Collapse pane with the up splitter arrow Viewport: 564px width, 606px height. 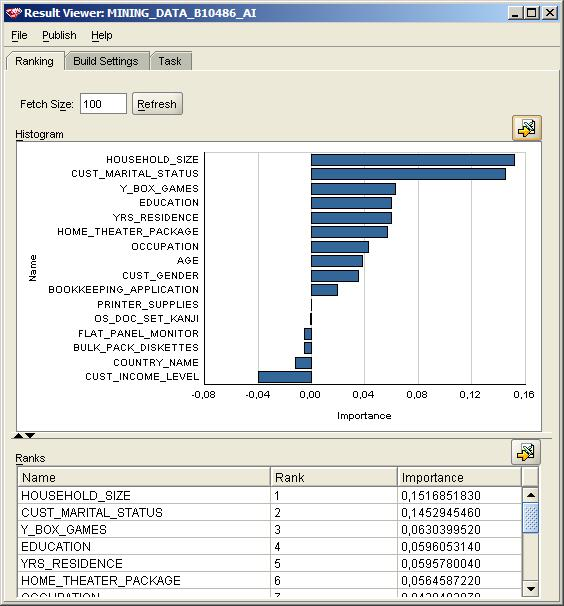tap(18, 436)
